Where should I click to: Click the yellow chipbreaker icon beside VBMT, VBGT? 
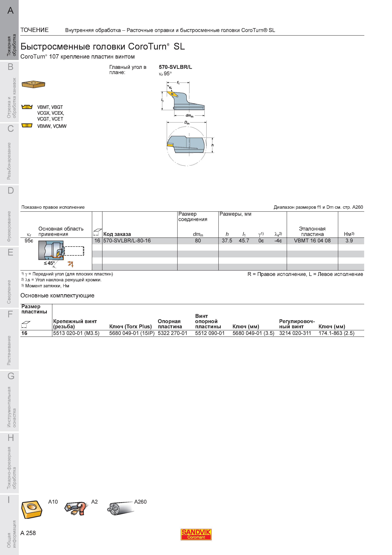(27, 107)
